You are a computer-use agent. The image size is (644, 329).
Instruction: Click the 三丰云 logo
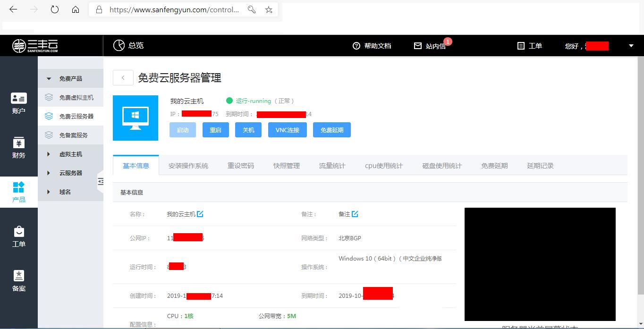coord(34,45)
